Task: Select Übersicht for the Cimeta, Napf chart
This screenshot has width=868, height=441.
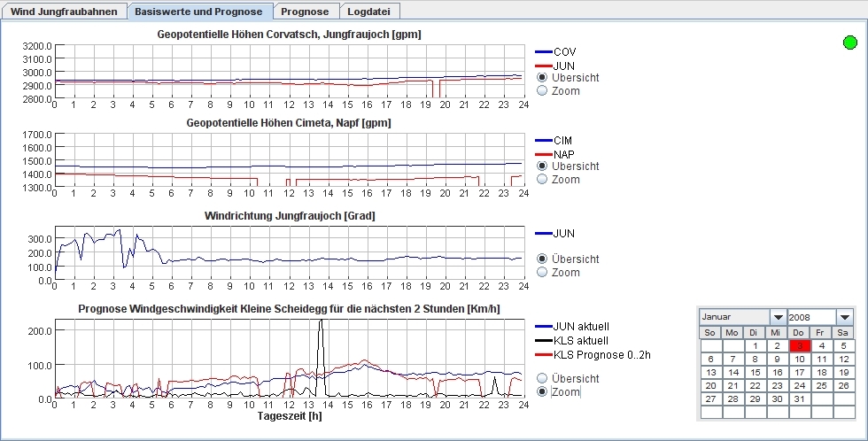Action: 543,166
